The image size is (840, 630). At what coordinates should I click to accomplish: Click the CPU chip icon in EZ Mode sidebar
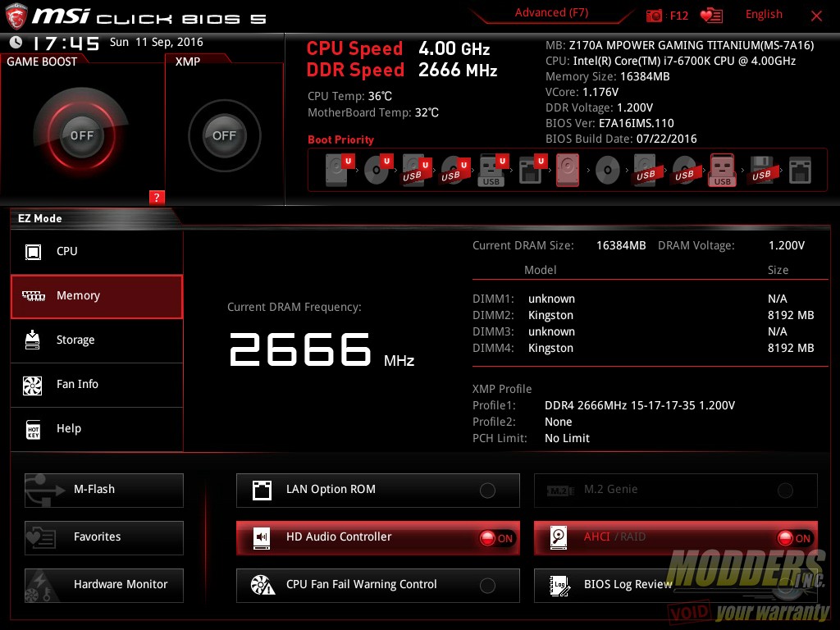(33, 251)
